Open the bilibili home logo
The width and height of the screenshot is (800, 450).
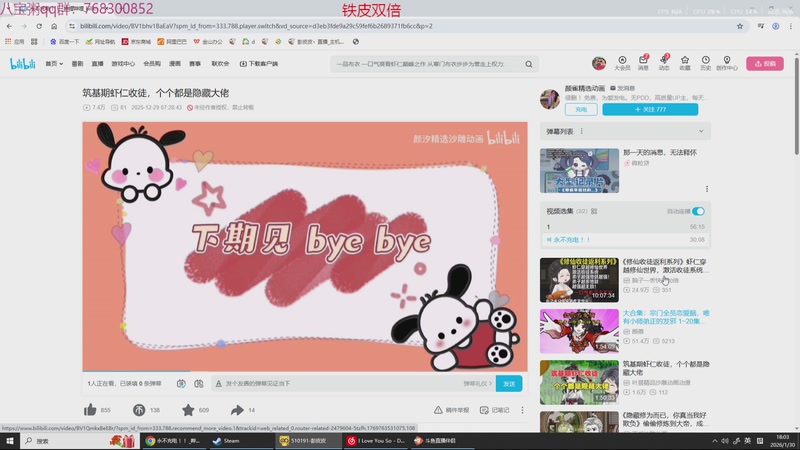point(22,64)
